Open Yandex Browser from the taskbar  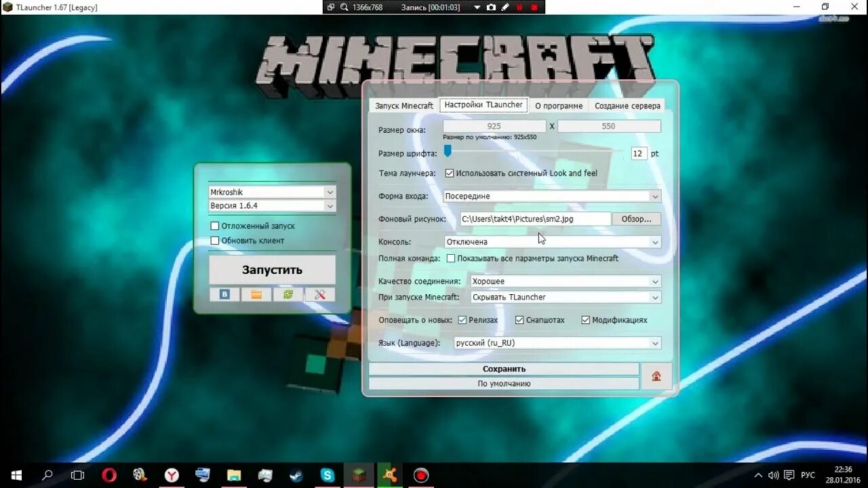pyautogui.click(x=172, y=475)
